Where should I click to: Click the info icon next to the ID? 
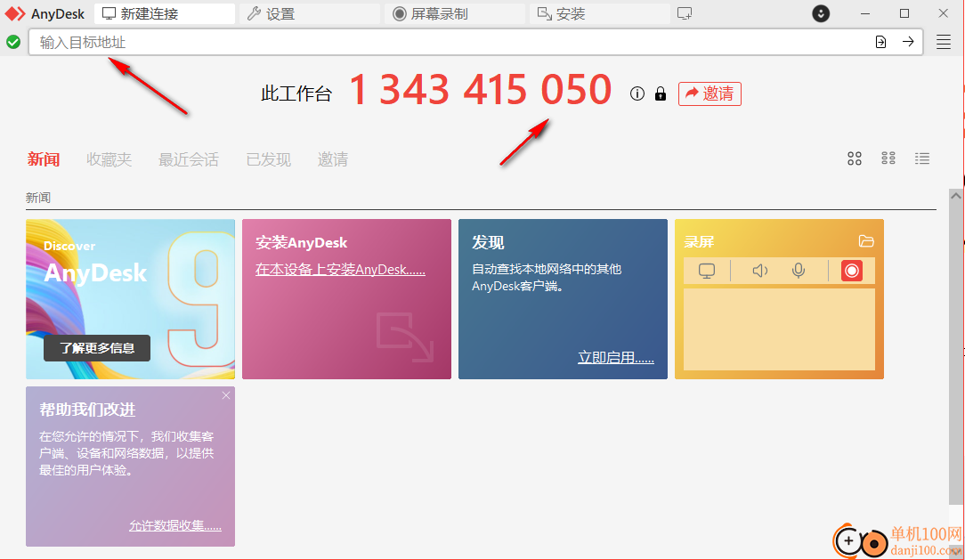click(637, 93)
